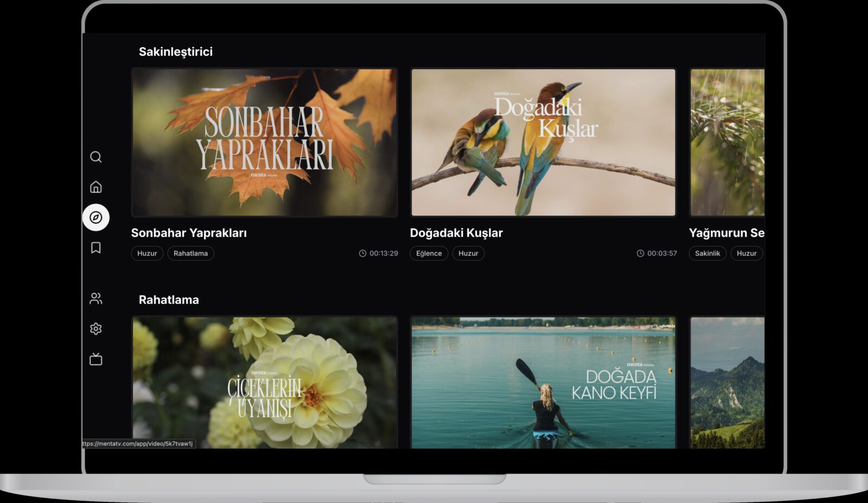Click the Huzur tag under Sonbahar Yaprakları
Image resolution: width=868 pixels, height=503 pixels.
tap(147, 253)
